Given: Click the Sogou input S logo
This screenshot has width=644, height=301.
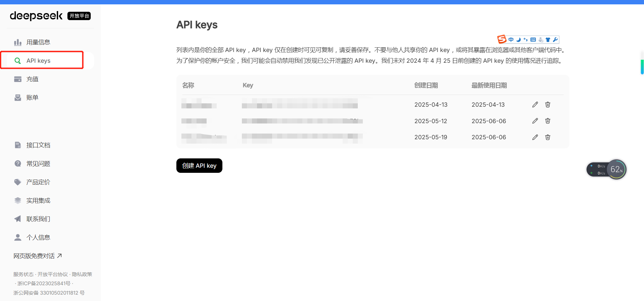Looking at the screenshot, I should (502, 39).
